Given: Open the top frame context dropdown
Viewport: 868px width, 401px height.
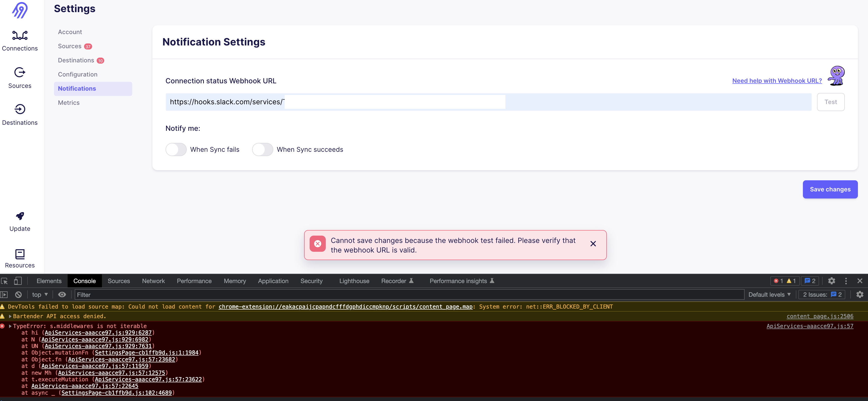Looking at the screenshot, I should (39, 294).
